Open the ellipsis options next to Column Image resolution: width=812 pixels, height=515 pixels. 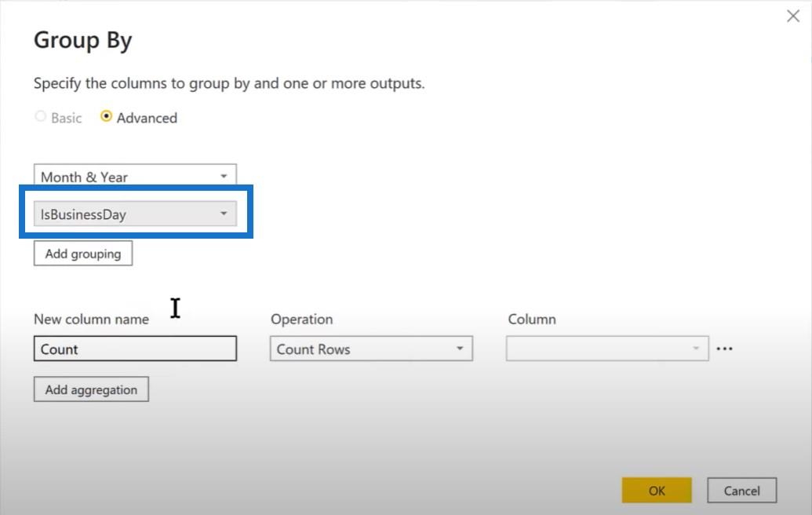coord(724,349)
